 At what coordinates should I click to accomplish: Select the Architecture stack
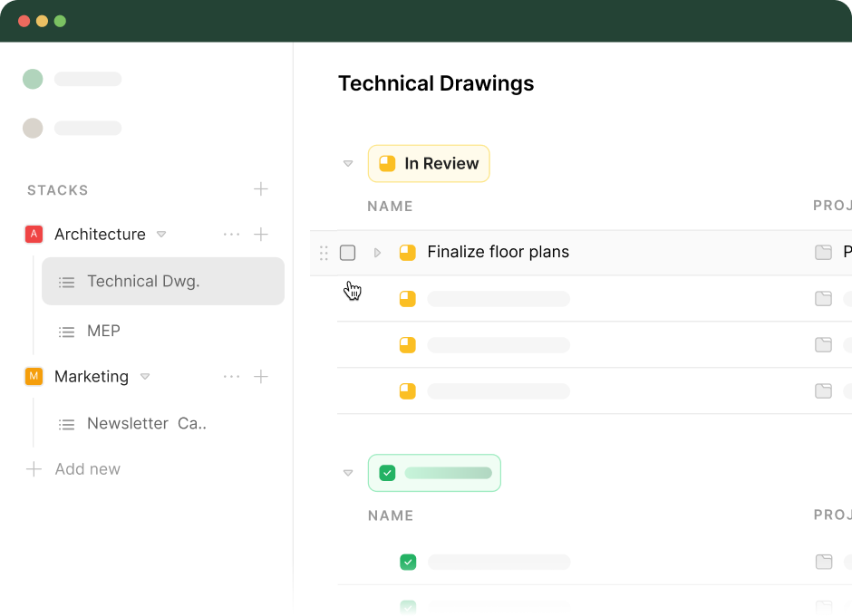tap(100, 234)
